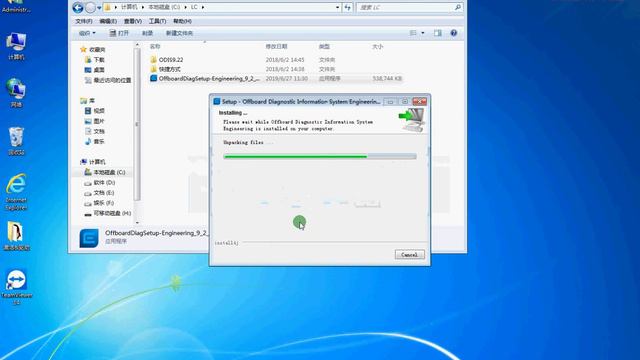Launch TeamViewer from the desktop
The height and width of the screenshot is (360, 640).
(16, 287)
